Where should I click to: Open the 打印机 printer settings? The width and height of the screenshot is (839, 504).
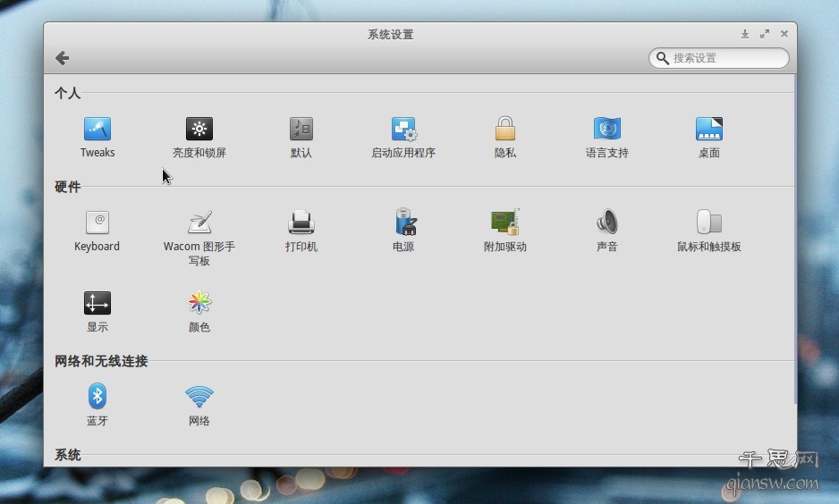(301, 231)
